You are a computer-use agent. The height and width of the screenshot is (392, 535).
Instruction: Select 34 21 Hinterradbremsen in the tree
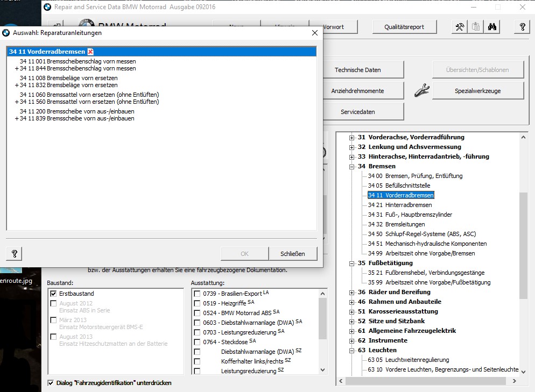tap(400, 205)
